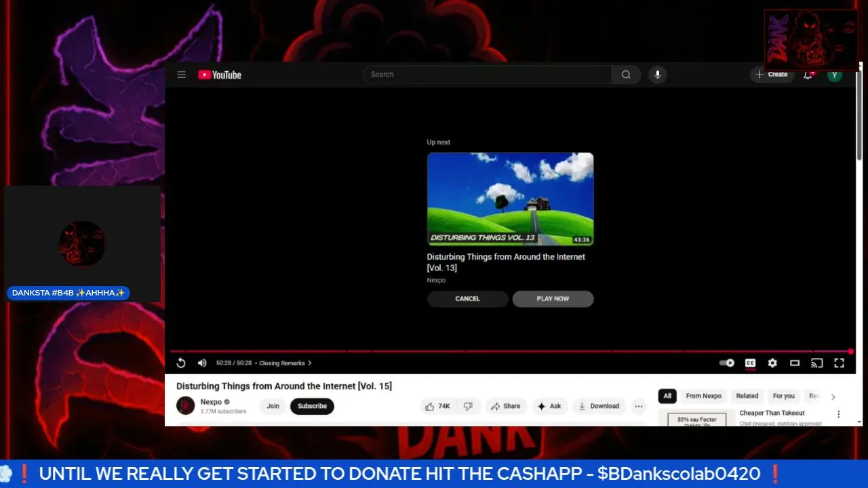868x488 pixels.
Task: Like the video 74K
Action: point(437,406)
